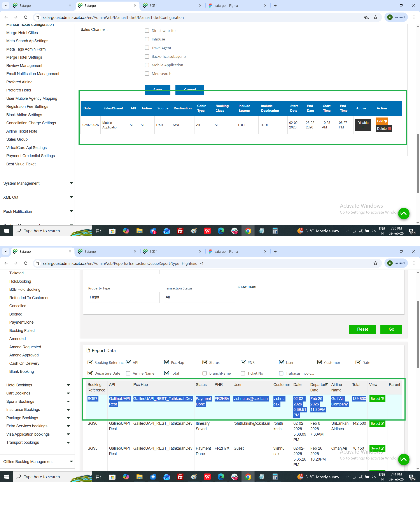Click the green scroll-to-top arrow in the top window
The image size is (420, 505).
click(x=403, y=214)
